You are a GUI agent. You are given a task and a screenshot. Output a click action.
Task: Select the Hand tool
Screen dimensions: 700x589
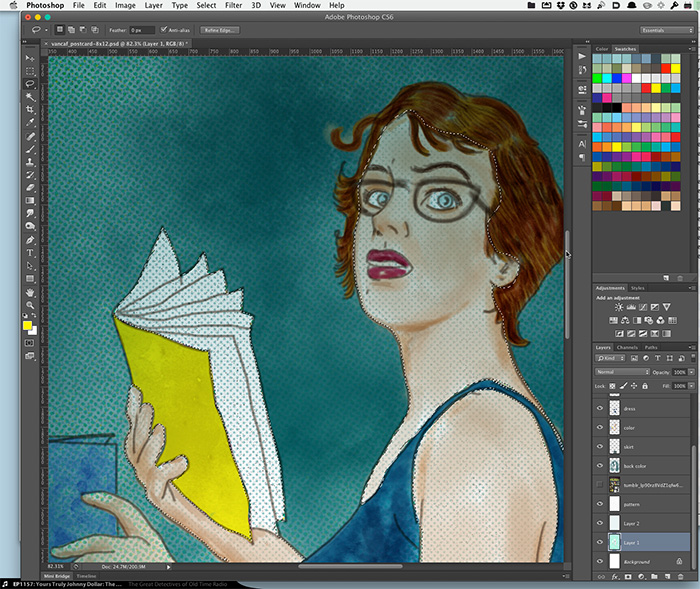point(30,291)
